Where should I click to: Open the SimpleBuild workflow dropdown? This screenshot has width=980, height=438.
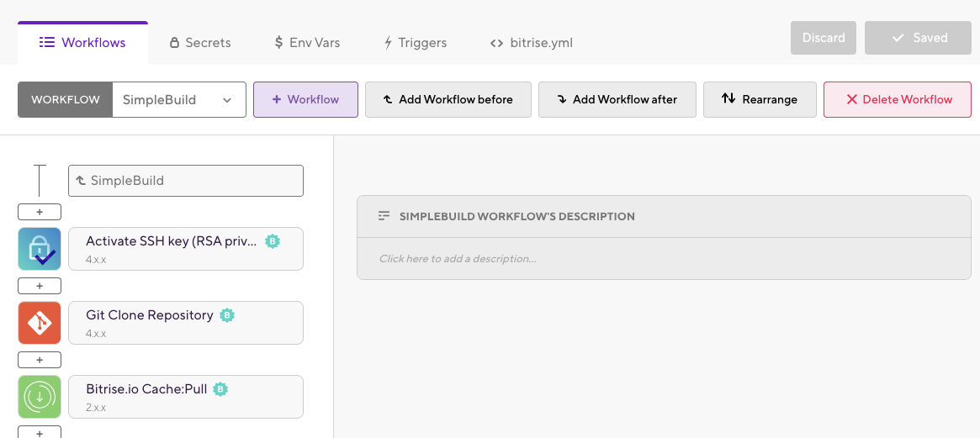pos(178,99)
